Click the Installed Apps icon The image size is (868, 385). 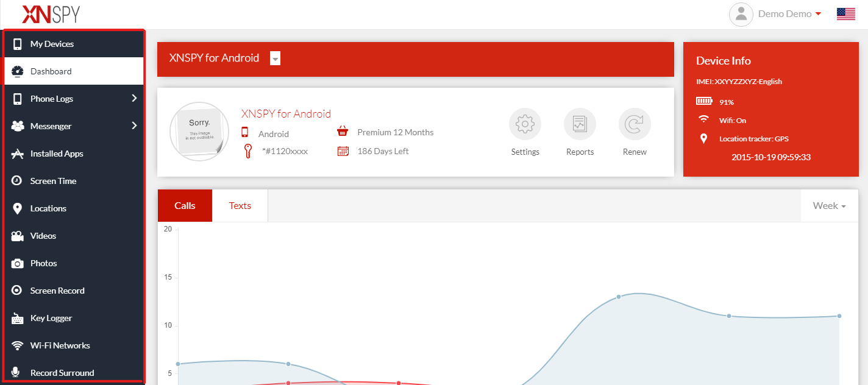pyautogui.click(x=18, y=154)
